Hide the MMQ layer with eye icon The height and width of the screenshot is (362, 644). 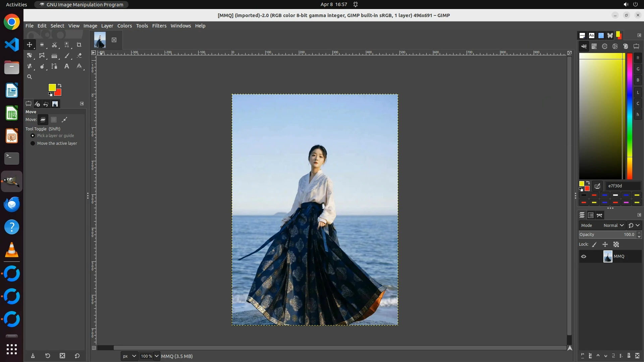click(x=584, y=256)
